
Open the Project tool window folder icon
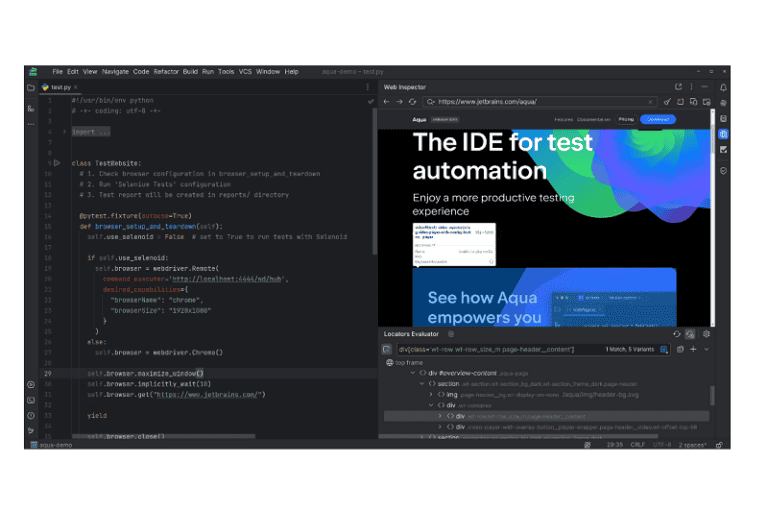(32, 88)
